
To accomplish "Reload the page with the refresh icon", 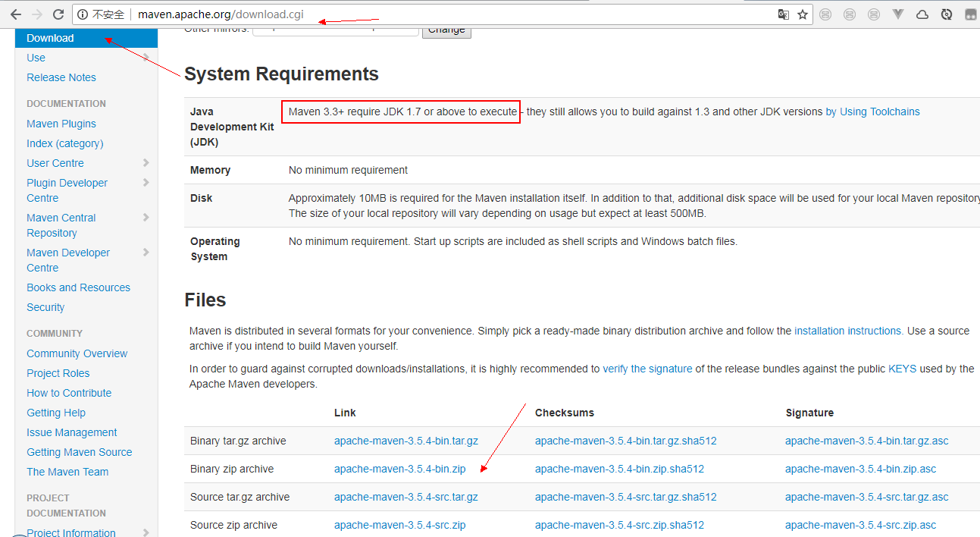I will pyautogui.click(x=58, y=14).
